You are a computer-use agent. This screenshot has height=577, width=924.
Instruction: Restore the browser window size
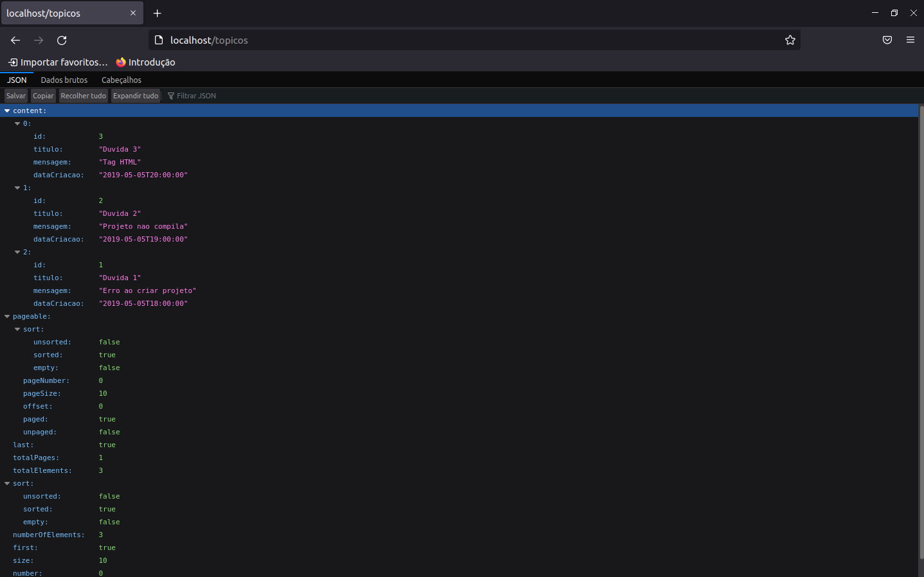(894, 13)
